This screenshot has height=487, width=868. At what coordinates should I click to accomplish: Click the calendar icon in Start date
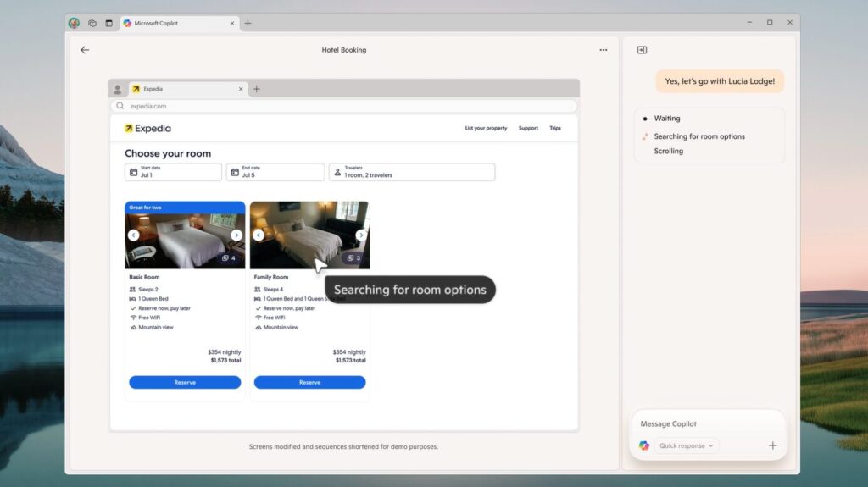point(133,173)
